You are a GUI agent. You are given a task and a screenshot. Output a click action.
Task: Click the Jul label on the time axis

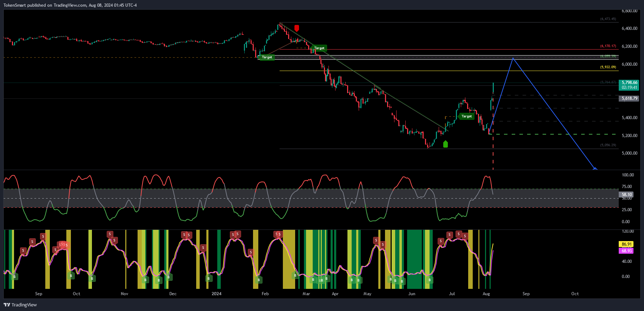452,294
